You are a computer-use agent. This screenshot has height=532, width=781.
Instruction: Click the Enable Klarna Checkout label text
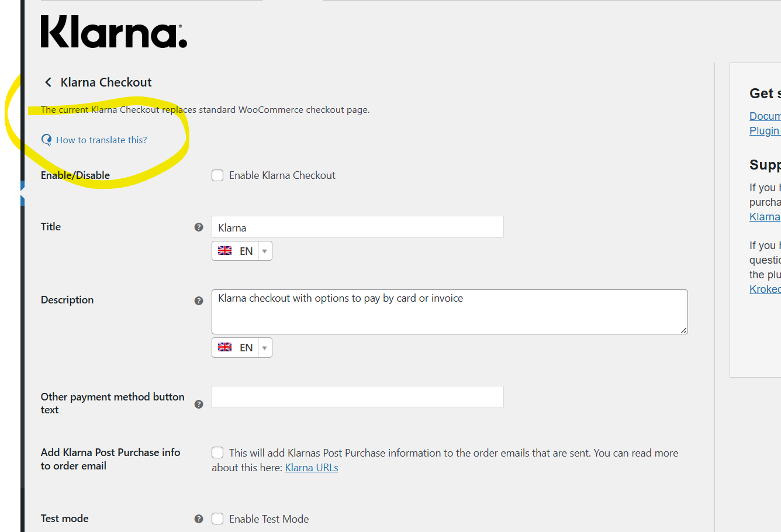pos(282,175)
